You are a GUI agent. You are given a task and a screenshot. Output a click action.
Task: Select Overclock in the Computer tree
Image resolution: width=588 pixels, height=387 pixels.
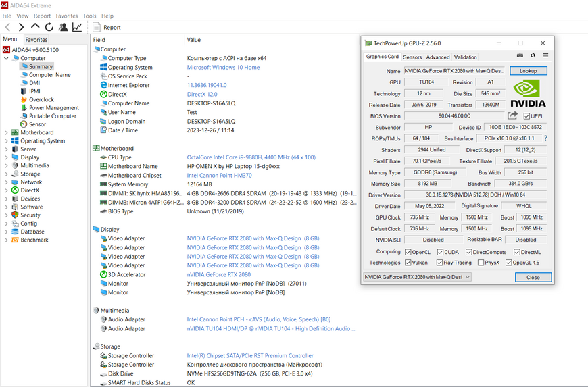(36, 99)
